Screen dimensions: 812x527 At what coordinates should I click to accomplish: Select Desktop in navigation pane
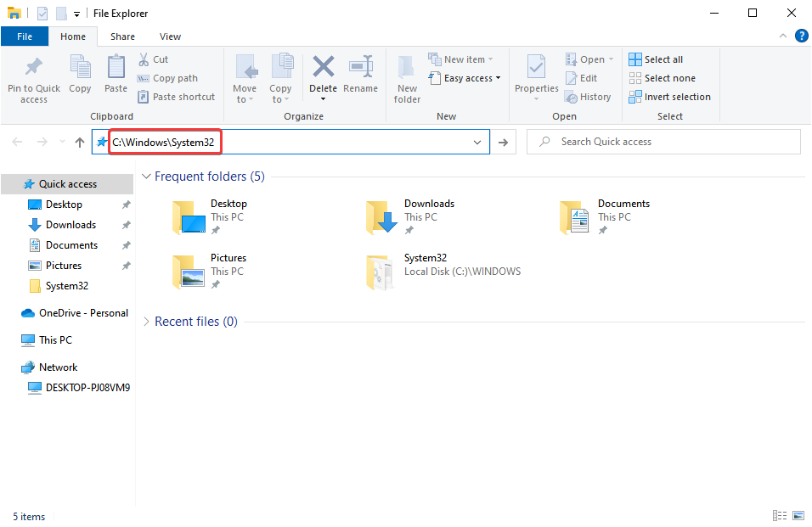[x=65, y=205]
